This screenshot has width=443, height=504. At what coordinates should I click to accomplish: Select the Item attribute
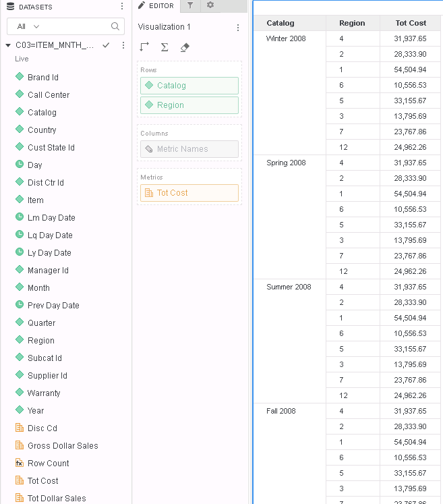[x=35, y=200]
